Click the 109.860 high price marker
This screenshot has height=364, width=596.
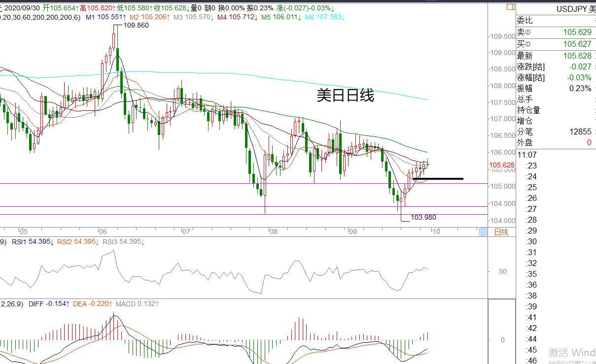tap(136, 25)
